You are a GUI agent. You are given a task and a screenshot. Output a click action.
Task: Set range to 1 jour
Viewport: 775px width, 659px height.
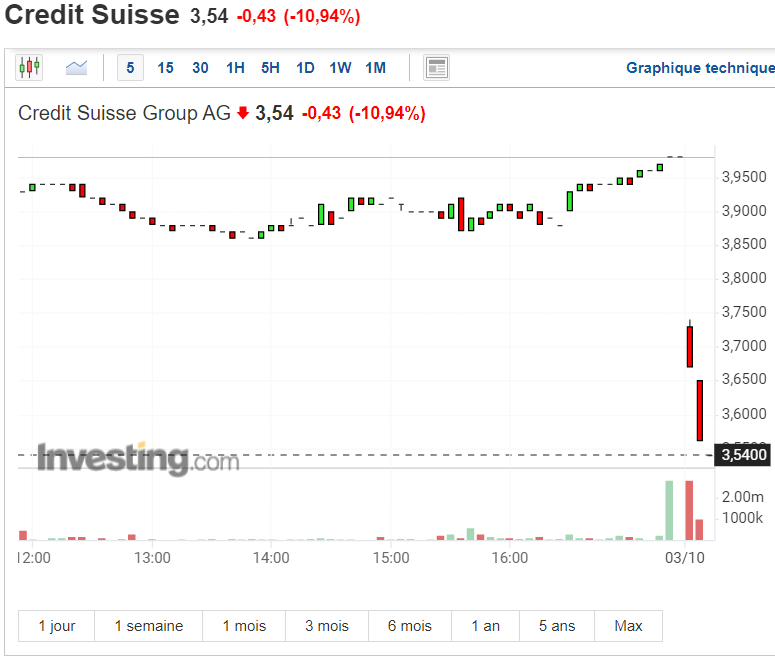point(56,626)
